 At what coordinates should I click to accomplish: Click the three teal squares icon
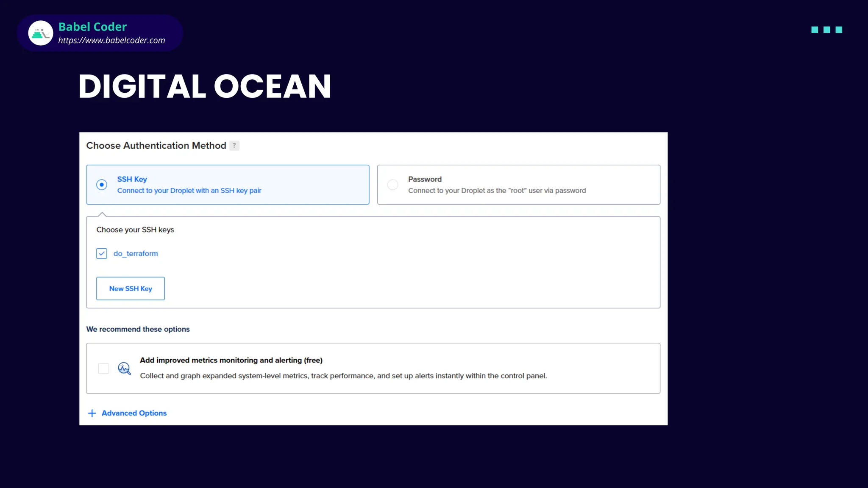(826, 30)
